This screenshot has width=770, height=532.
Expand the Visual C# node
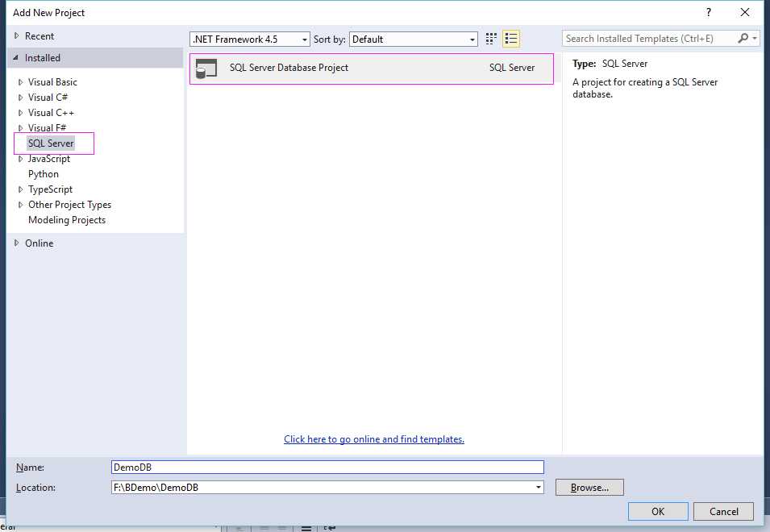coord(20,98)
